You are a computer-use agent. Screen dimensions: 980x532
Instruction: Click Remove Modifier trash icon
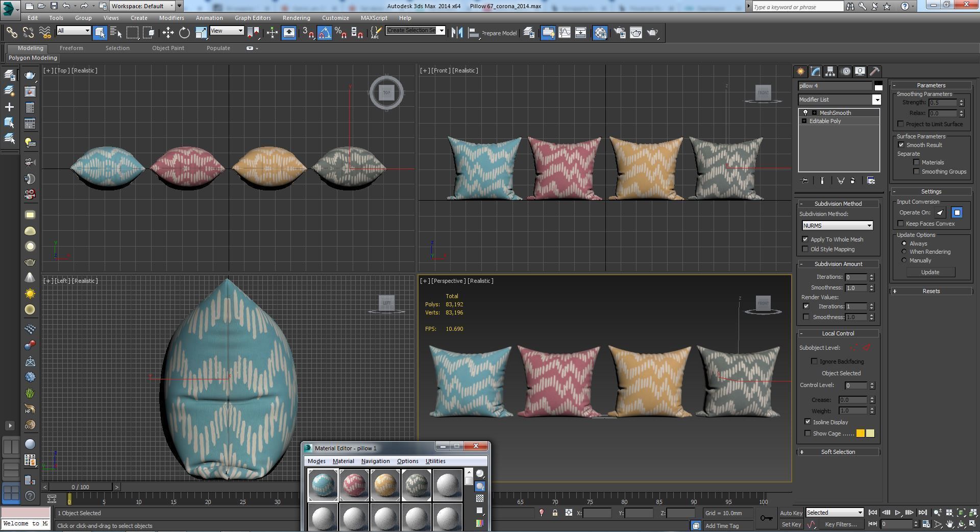tap(853, 181)
